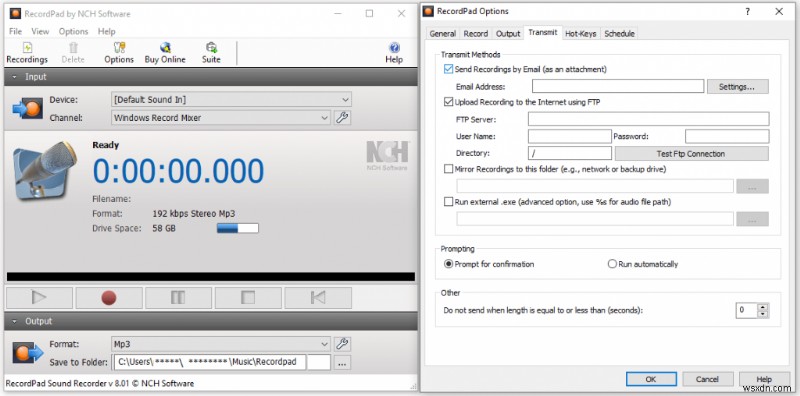
Task: Open the output Format Mp3 dropdown
Action: (221, 344)
